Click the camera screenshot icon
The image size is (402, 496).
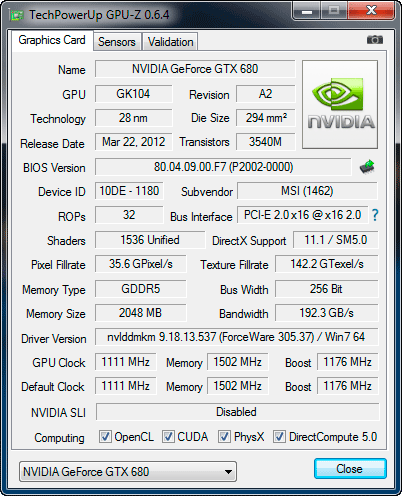coord(375,40)
